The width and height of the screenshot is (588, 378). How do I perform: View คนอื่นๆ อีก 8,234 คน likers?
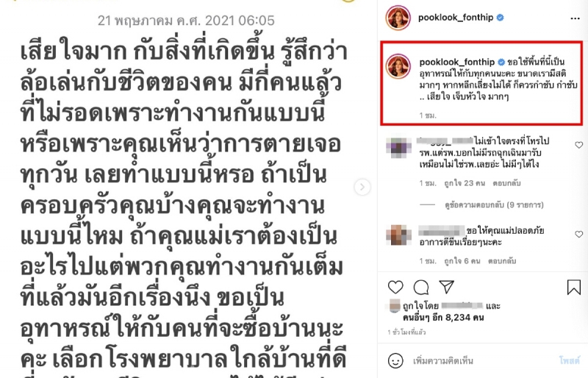coord(443,318)
